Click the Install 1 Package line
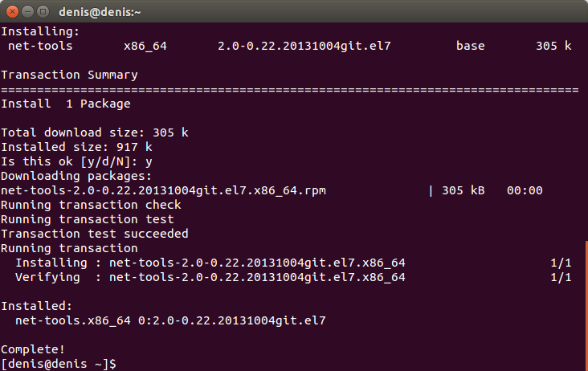Viewport: 588px width, 371px height. point(66,104)
